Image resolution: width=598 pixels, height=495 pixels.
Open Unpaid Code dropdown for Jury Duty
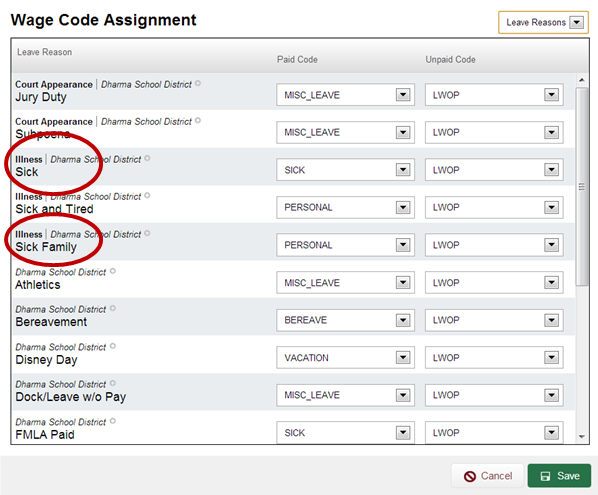[494, 95]
